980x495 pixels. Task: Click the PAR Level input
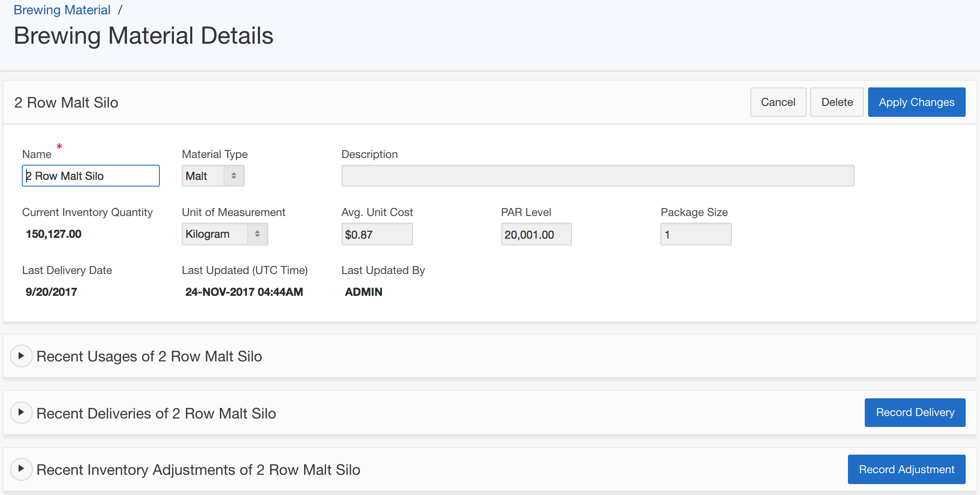[x=536, y=234]
